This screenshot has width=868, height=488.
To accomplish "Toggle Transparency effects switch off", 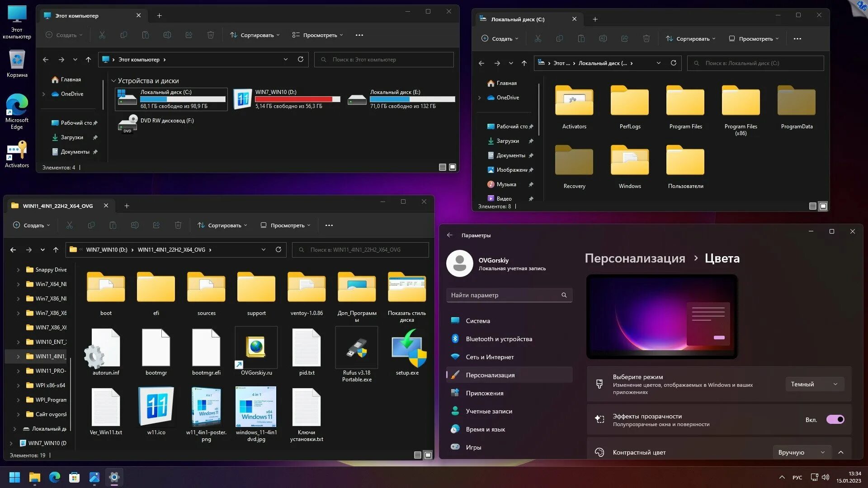I will pyautogui.click(x=835, y=419).
